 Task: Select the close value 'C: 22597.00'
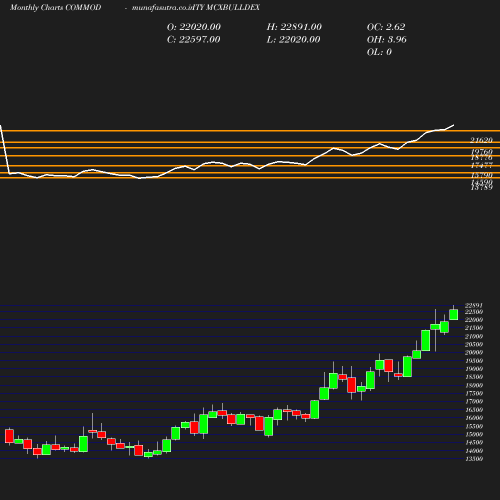click(193, 40)
